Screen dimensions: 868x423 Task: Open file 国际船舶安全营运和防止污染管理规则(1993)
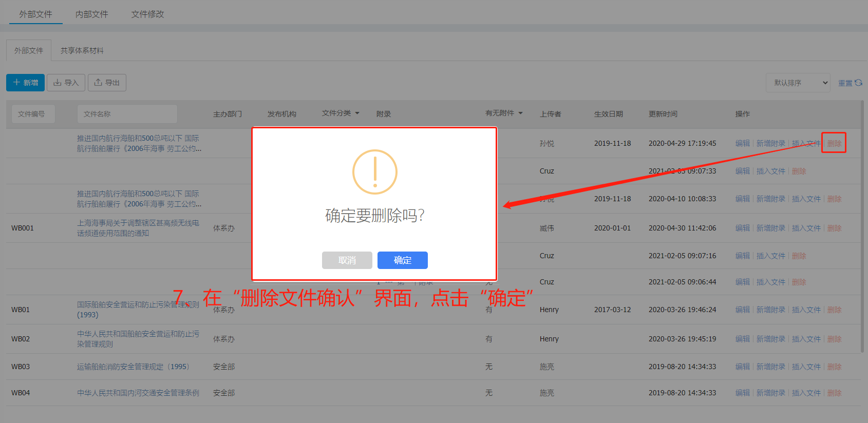click(138, 310)
